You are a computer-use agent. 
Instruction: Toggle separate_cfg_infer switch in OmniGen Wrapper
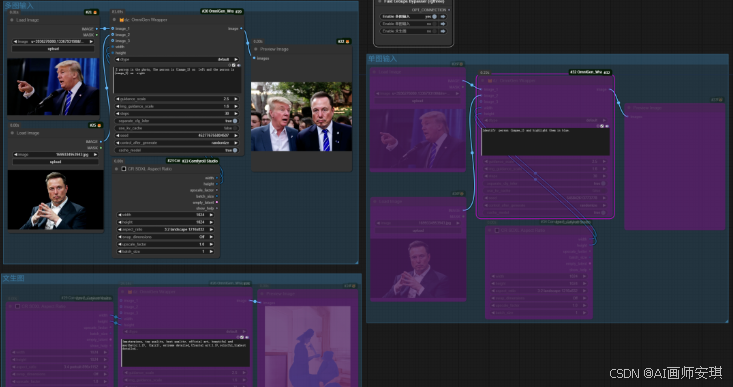(235, 121)
